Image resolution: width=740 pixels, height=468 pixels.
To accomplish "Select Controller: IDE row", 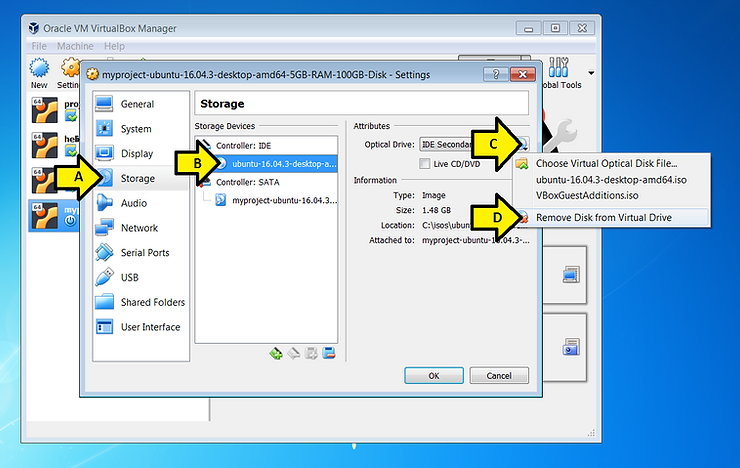I will pyautogui.click(x=266, y=145).
